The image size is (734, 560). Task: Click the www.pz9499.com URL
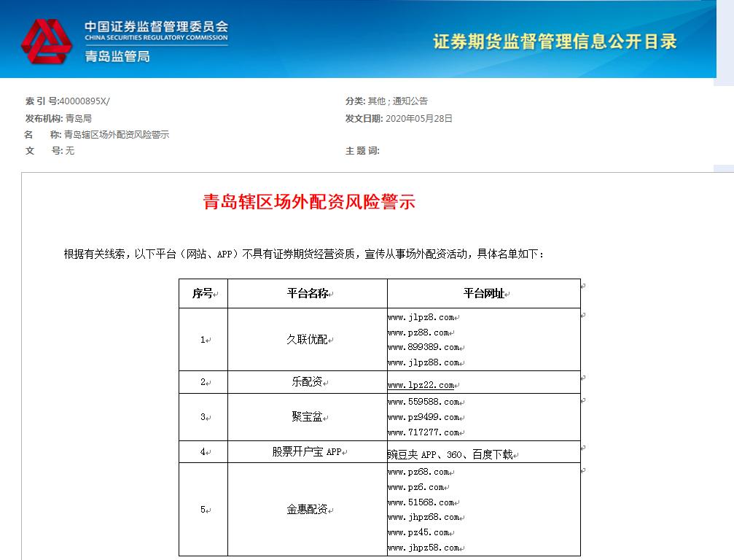click(x=421, y=416)
